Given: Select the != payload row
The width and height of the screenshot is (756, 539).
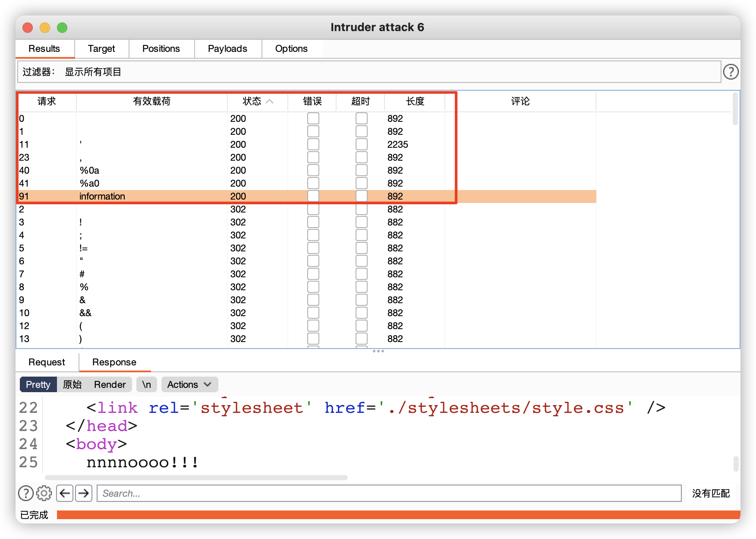Looking at the screenshot, I should pyautogui.click(x=307, y=248).
